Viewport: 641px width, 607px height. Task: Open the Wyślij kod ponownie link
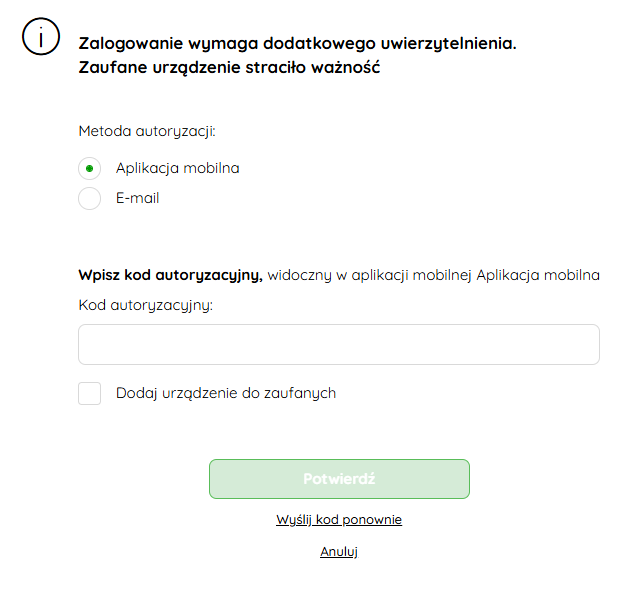coord(339,520)
